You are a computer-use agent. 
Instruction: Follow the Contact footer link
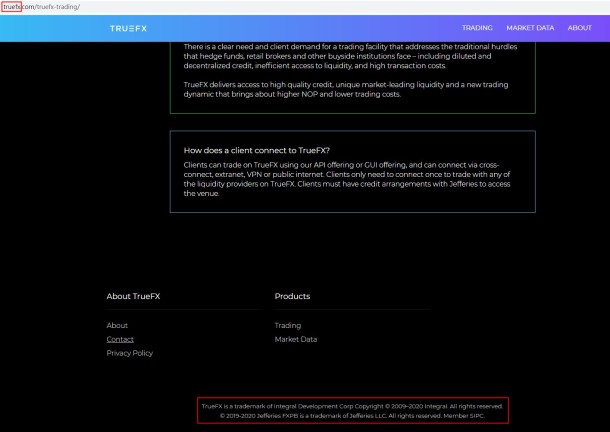coord(120,339)
